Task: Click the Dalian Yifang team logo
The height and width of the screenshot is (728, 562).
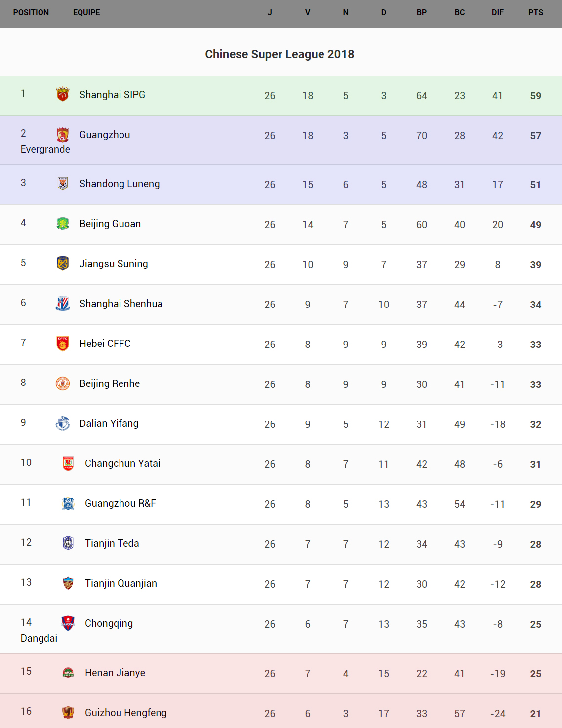Action: click(63, 423)
